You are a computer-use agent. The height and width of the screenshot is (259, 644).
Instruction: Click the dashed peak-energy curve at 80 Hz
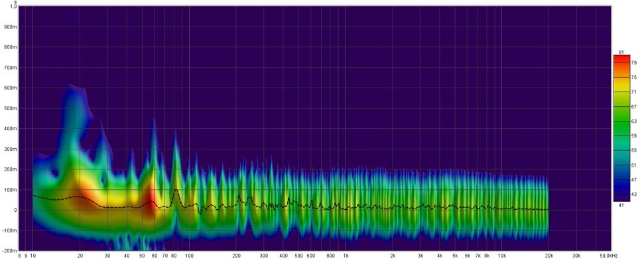pos(176,191)
